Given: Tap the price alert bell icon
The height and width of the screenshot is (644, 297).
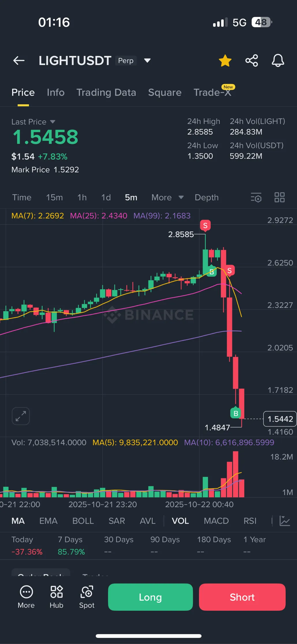Looking at the screenshot, I should tap(278, 61).
